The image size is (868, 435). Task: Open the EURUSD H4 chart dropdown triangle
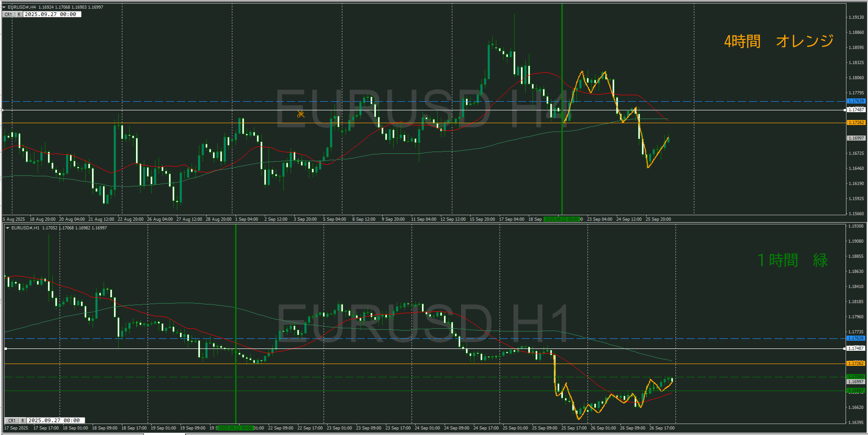click(x=4, y=7)
